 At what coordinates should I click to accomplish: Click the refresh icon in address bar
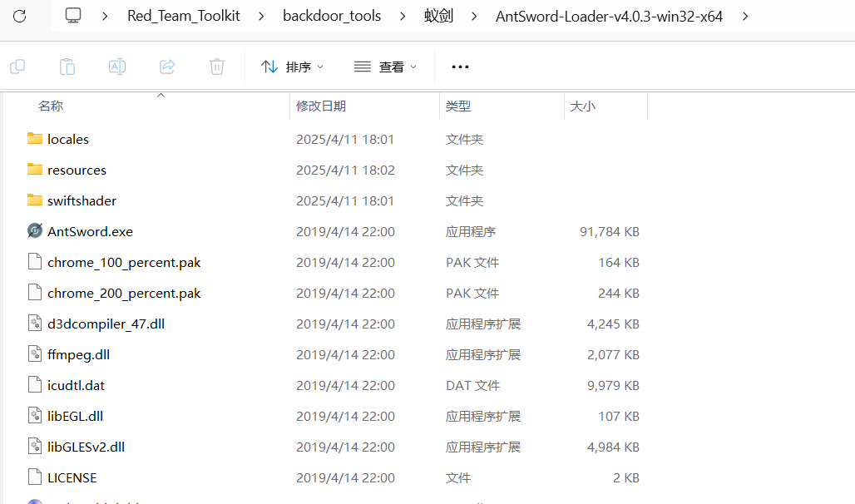coord(20,16)
